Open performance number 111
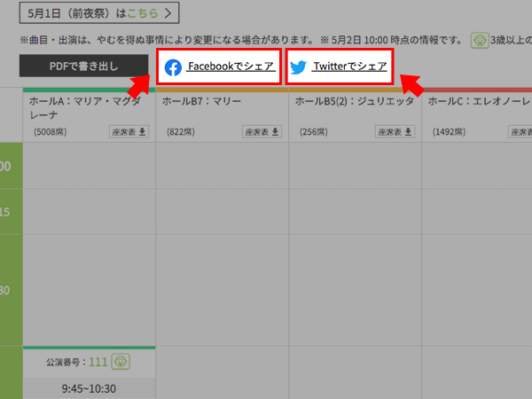Screen dimensions: 532x399 [x=98, y=362]
